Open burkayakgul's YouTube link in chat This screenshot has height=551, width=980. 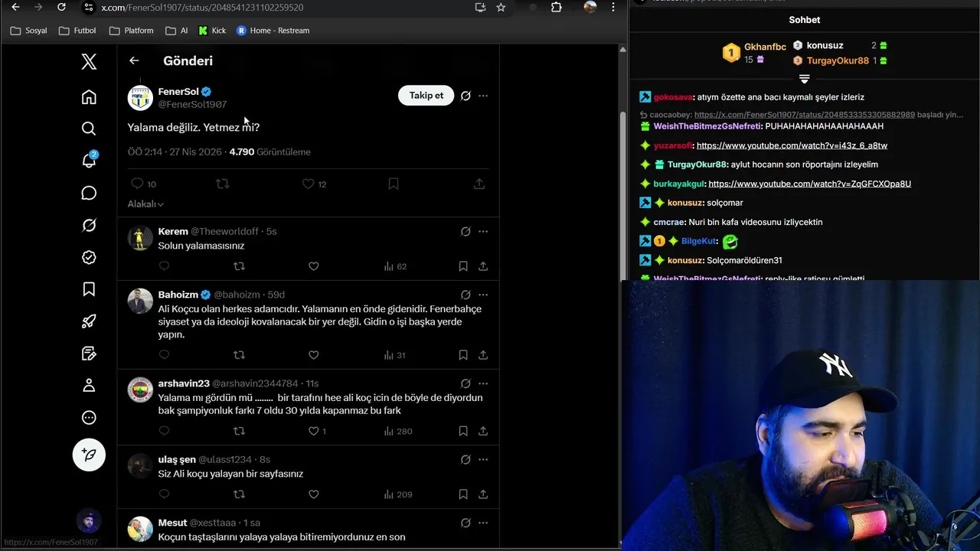point(809,184)
